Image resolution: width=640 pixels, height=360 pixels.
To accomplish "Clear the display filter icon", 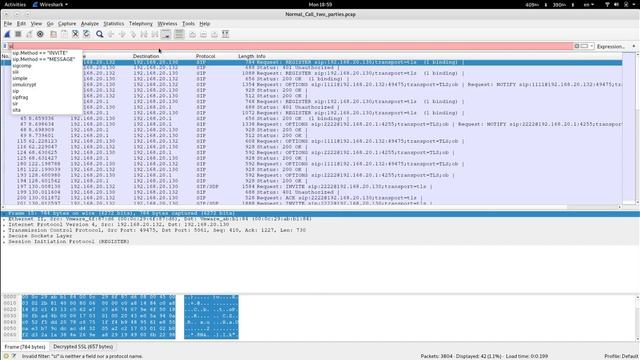I will pyautogui.click(x=577, y=46).
